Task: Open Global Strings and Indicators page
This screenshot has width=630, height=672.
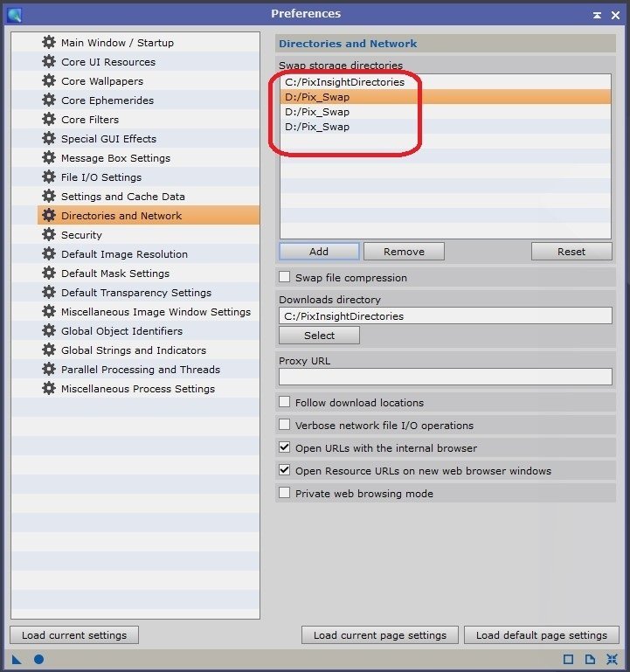Action: (x=149, y=350)
